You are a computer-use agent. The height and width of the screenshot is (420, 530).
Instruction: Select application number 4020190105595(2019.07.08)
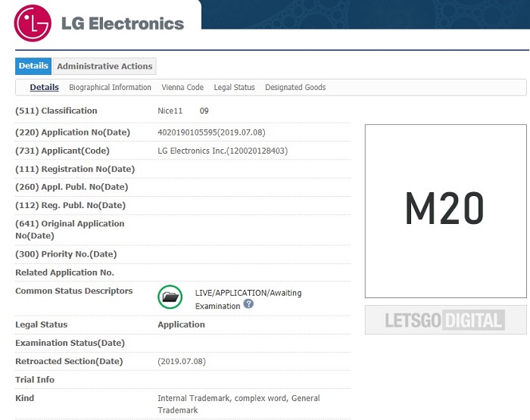(x=211, y=132)
